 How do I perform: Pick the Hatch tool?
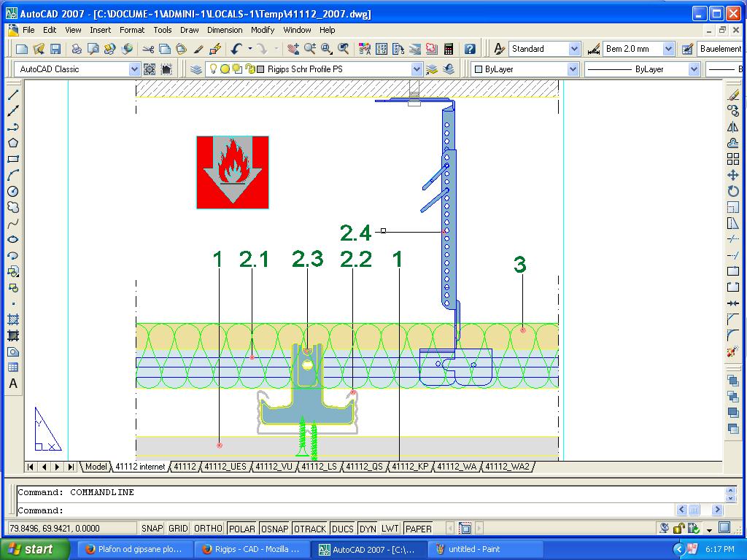pos(12,319)
